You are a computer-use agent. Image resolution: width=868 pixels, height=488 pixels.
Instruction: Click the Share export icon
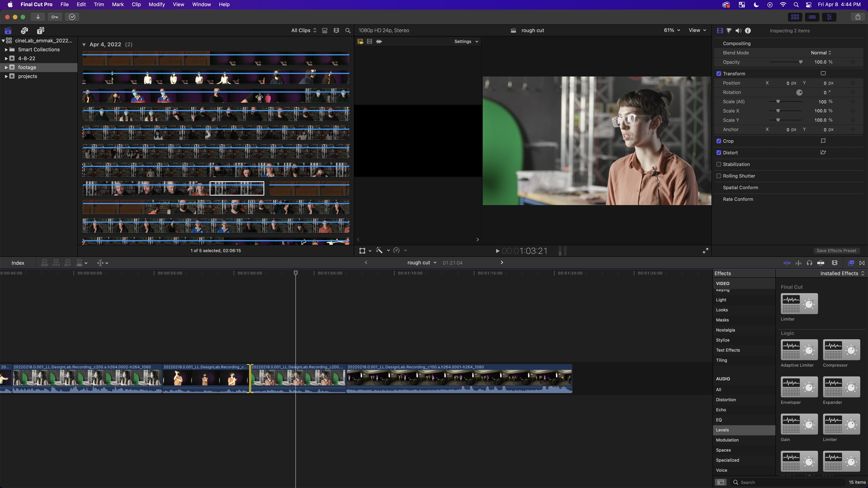click(858, 17)
